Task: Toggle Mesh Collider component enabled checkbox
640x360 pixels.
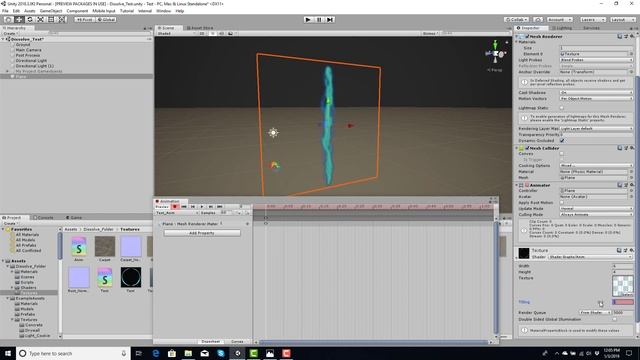Action: pyautogui.click(x=527, y=148)
